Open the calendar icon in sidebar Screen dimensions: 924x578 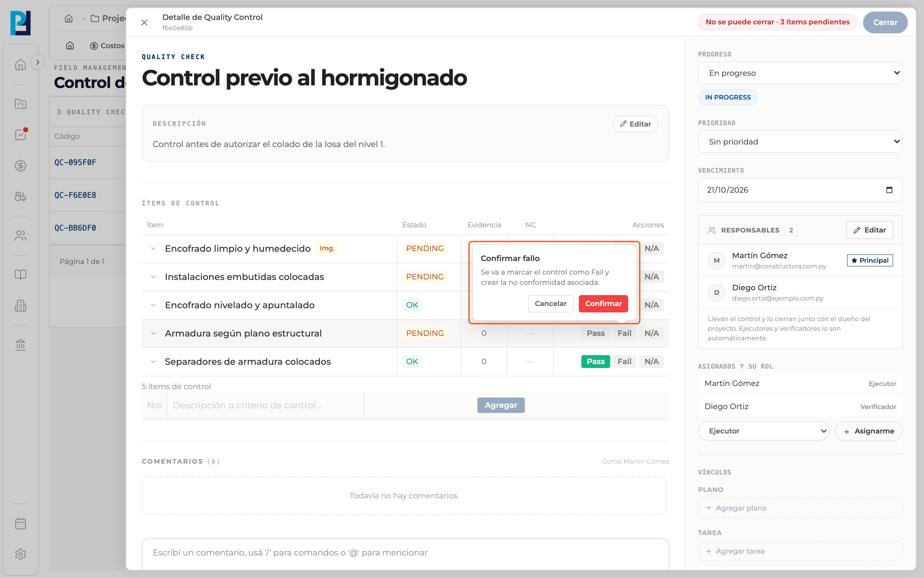pos(21,523)
